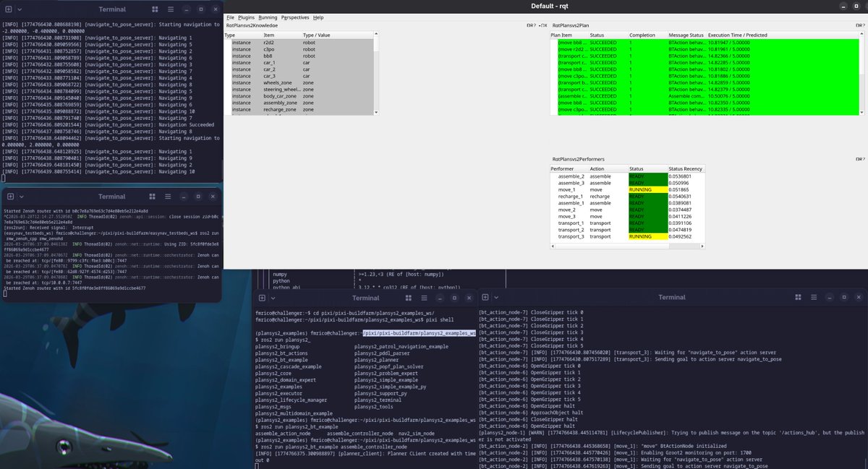The width and height of the screenshot is (868, 469).
Task: Open new tab in navigate_to_pose_server terminal
Action: [8, 9]
